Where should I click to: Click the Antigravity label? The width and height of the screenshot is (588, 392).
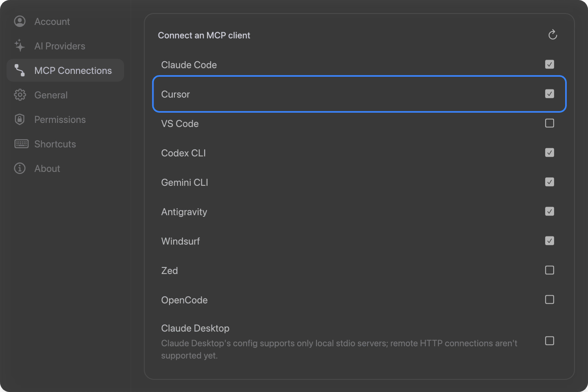tap(184, 212)
